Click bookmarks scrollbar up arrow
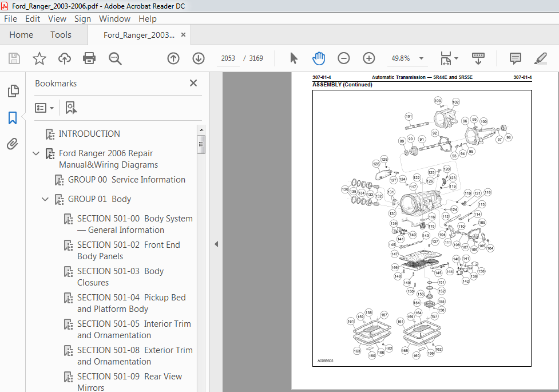This screenshot has height=392, width=559. (201, 130)
